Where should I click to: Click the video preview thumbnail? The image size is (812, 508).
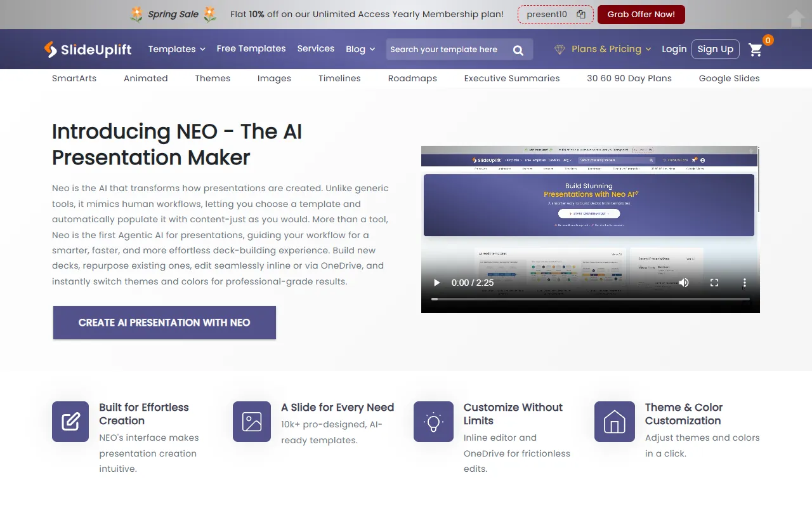pyautogui.click(x=591, y=229)
